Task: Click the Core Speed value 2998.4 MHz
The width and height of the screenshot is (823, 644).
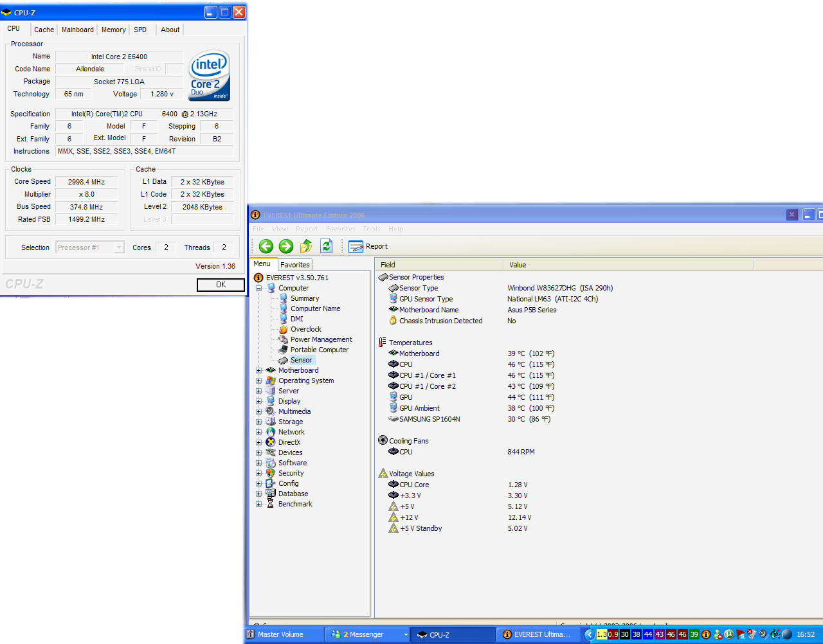Action: pos(87,182)
